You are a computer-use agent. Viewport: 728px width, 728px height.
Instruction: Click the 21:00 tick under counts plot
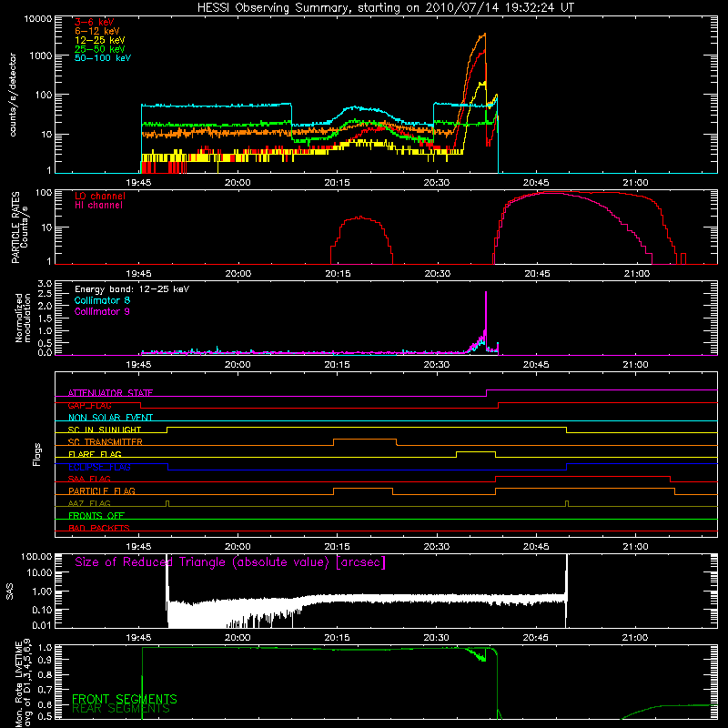coord(635,183)
